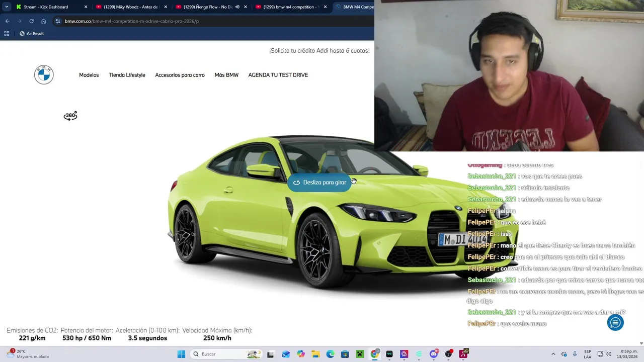The image size is (644, 362).
Task: Click the ESP LAA language indicator
Action: coord(588,354)
